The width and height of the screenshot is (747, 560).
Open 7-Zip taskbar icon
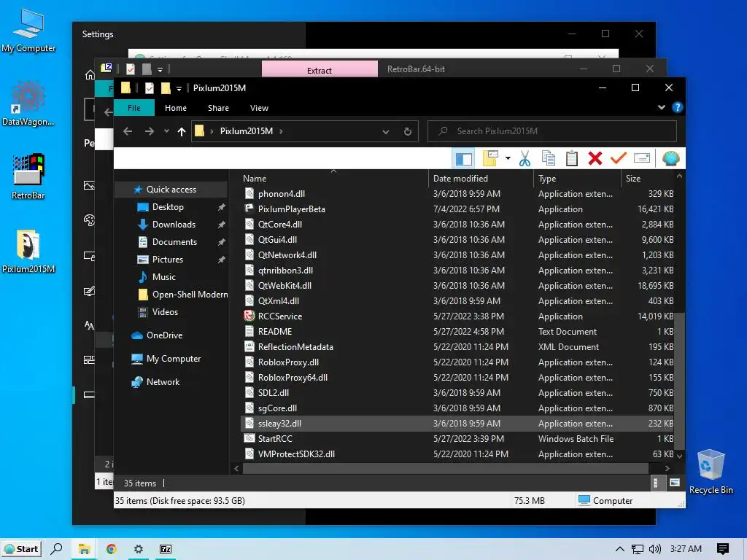[x=166, y=549]
